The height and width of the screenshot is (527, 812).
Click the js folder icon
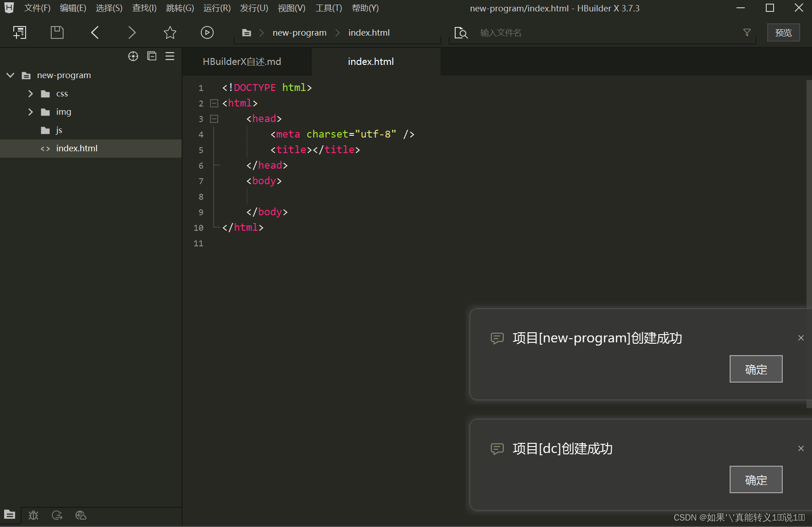tap(45, 130)
